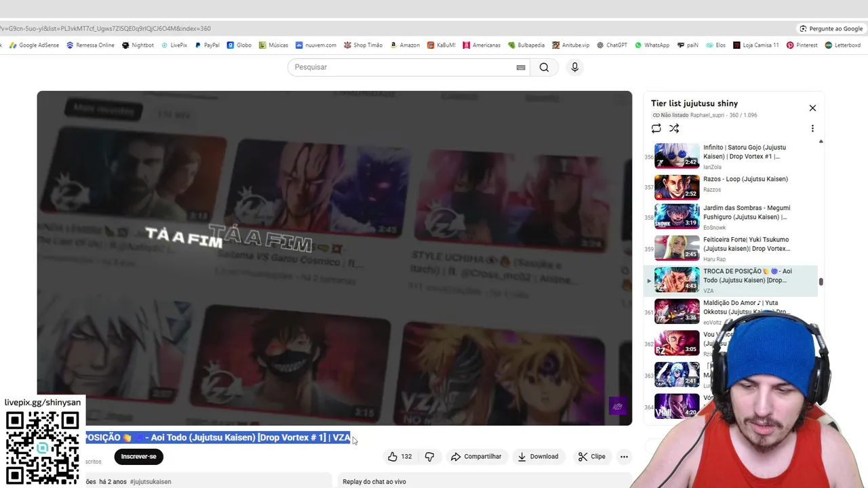
Task: Click the VZA channel name in playlist
Action: click(x=709, y=291)
